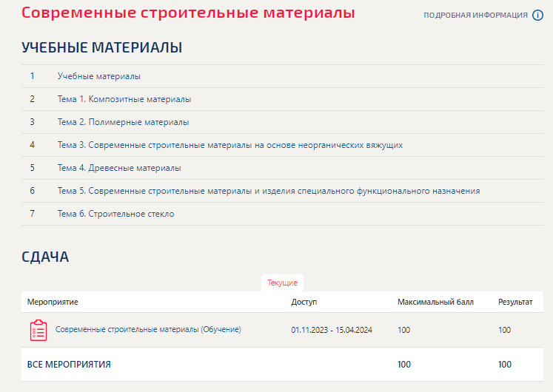
Task: Open the Современные строительные материалы (Обучение) event
Action: pyautogui.click(x=148, y=329)
